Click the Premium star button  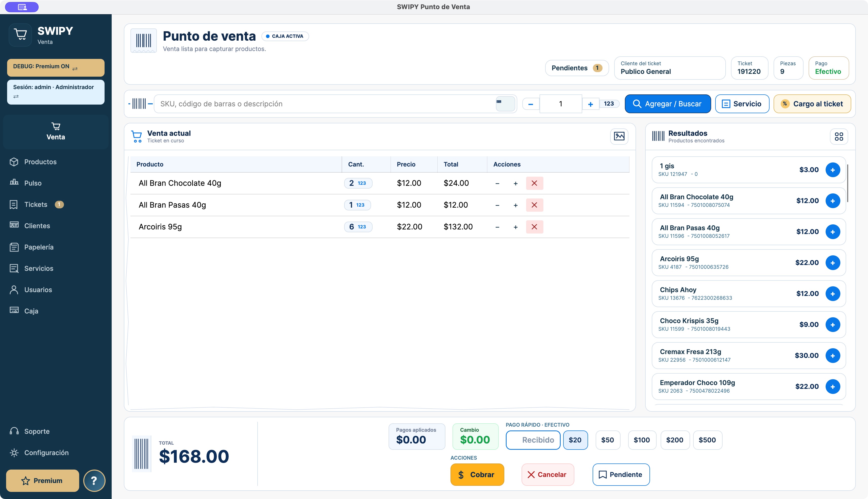tap(42, 480)
